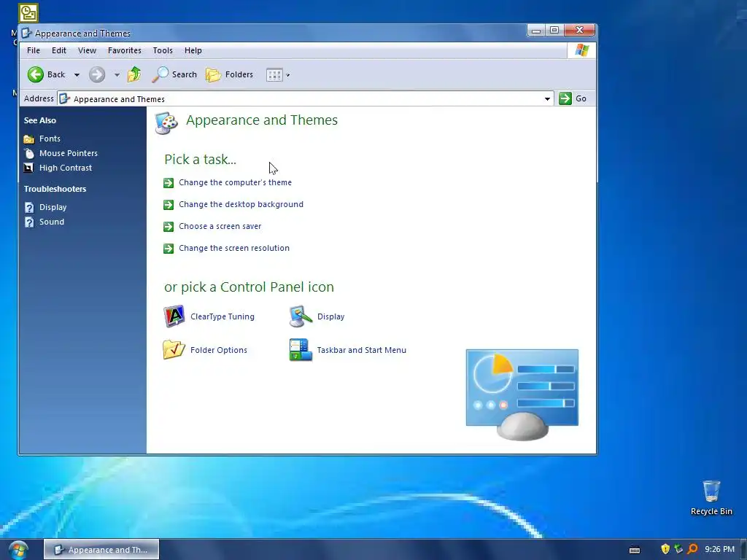Click arrow icon beside screen saver task
Viewport: 747px width, 560px height.
(169, 227)
